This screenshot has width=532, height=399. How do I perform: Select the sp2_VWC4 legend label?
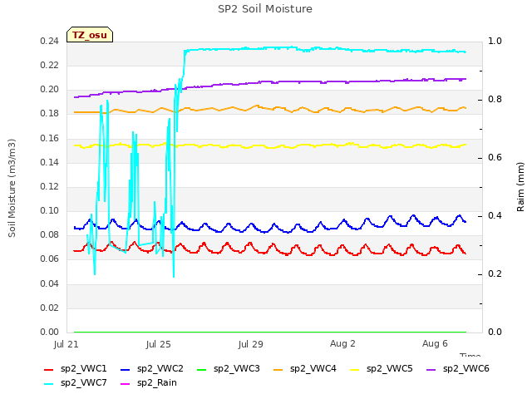[313, 369]
